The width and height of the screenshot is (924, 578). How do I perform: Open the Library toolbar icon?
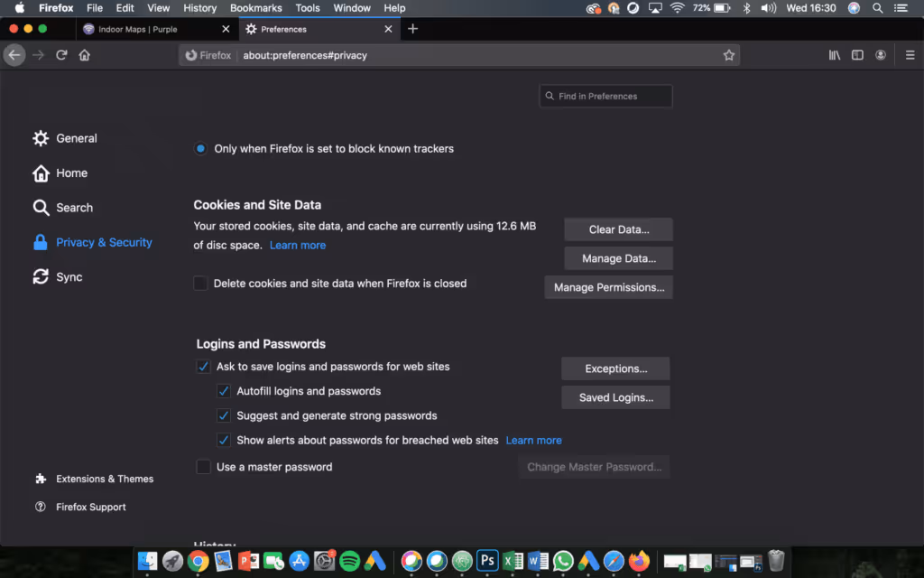(x=835, y=55)
